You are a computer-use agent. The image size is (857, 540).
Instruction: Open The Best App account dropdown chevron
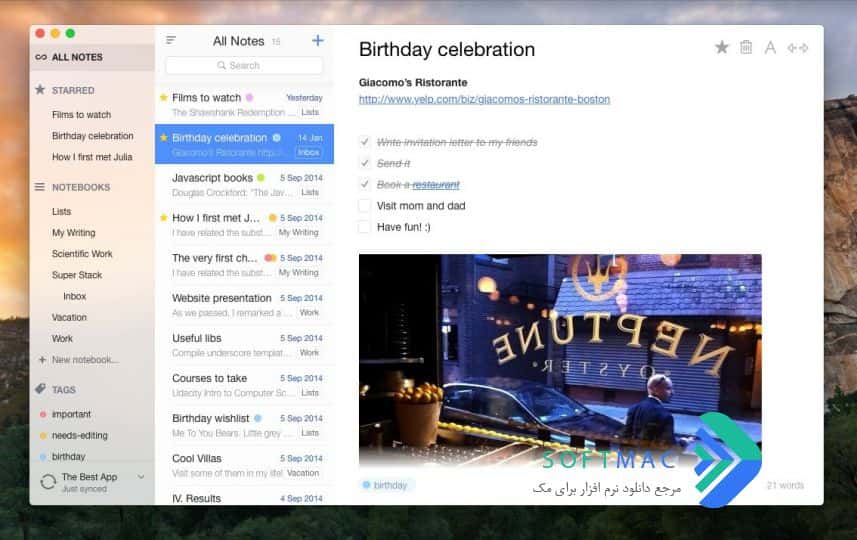tap(141, 477)
